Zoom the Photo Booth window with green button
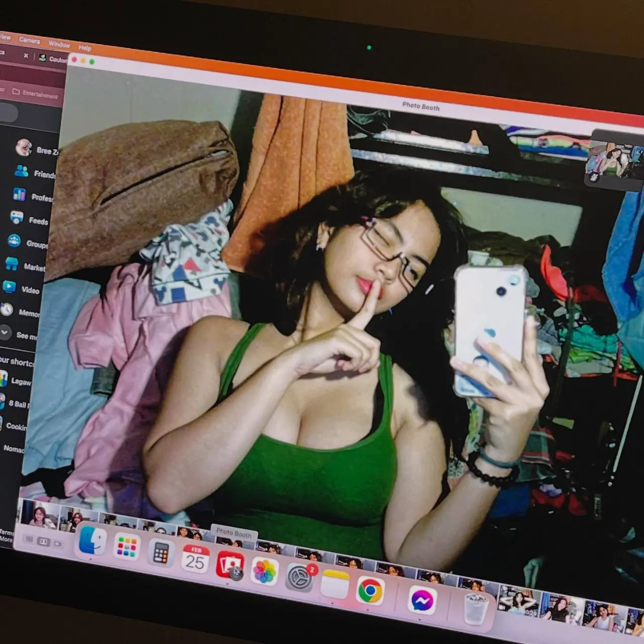The height and width of the screenshot is (644, 644). [x=92, y=61]
